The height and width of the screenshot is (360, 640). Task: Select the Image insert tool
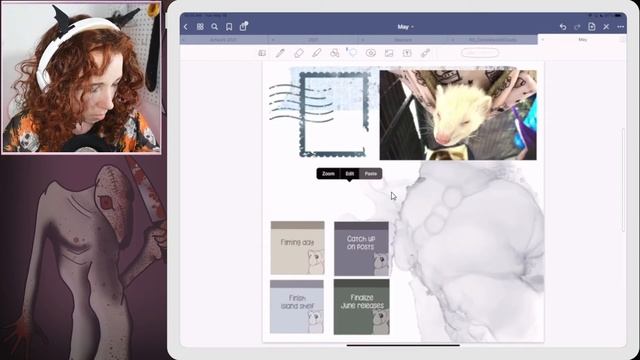click(389, 53)
